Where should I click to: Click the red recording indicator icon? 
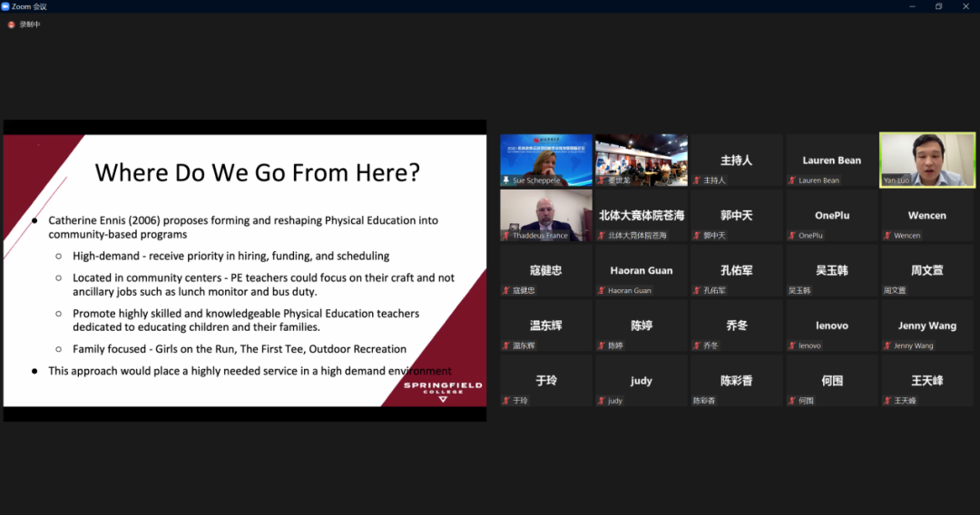[12, 24]
